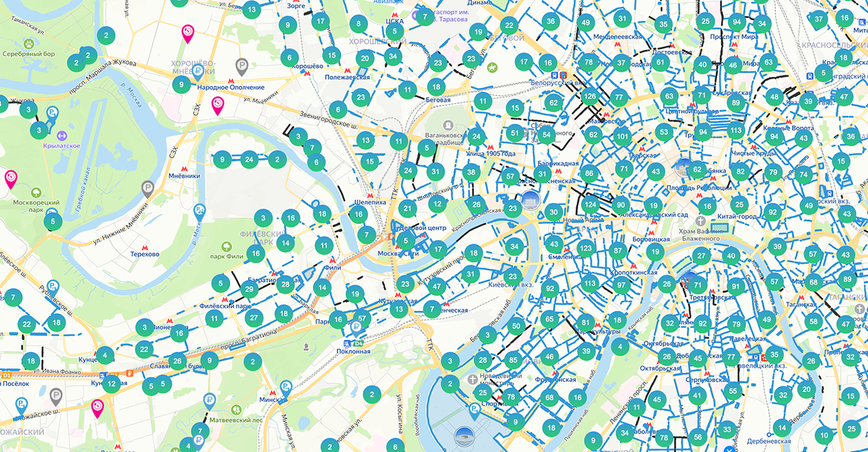Select parking cluster 53 near Цветной бульвар
The width and height of the screenshot is (868, 452).
click(x=663, y=131)
